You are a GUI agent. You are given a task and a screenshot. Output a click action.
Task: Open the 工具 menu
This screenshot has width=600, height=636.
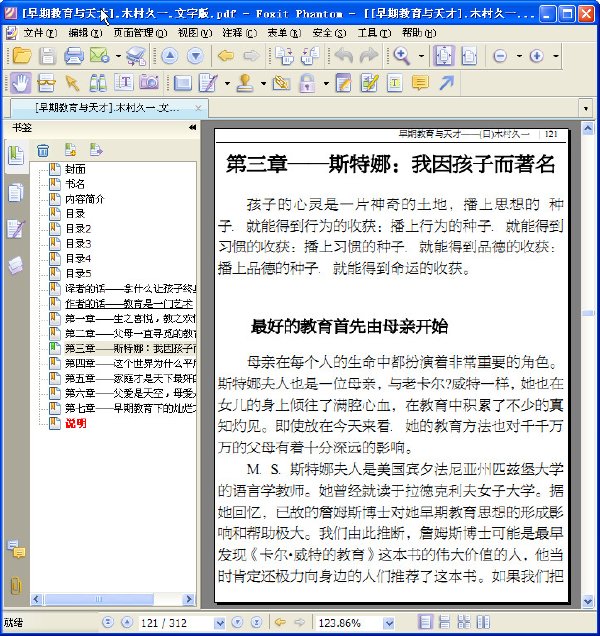point(374,33)
